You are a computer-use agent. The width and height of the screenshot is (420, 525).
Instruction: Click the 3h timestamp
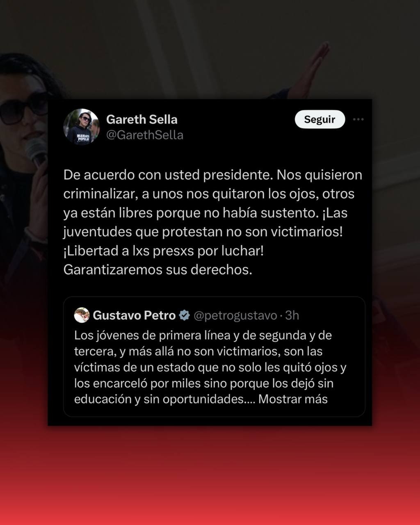coord(292,315)
